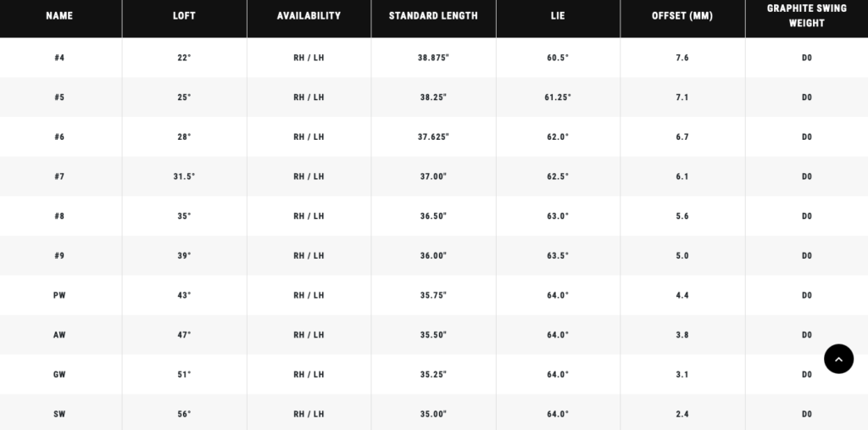
Task: Select the 35.00" standard length cell
Action: [x=433, y=414]
